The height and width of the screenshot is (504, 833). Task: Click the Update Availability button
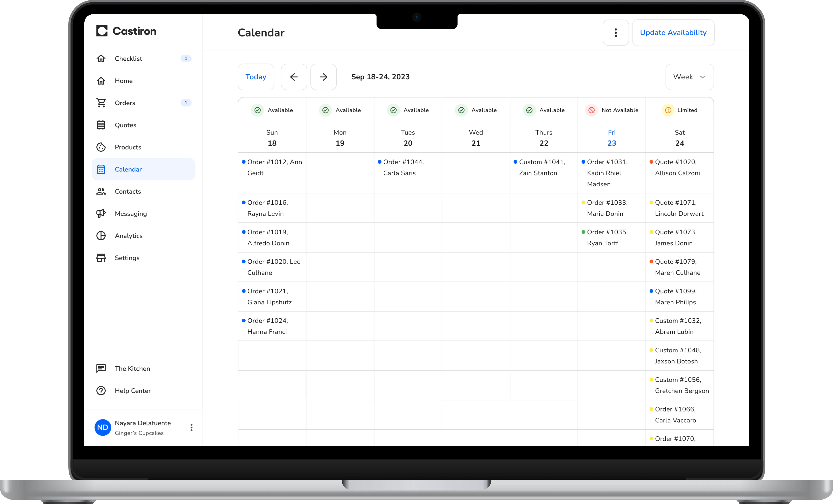pos(673,33)
